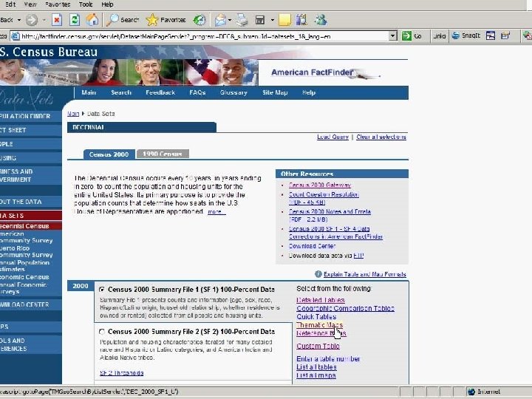The width and height of the screenshot is (532, 399).
Task: Open the View menu
Action: point(30,4)
